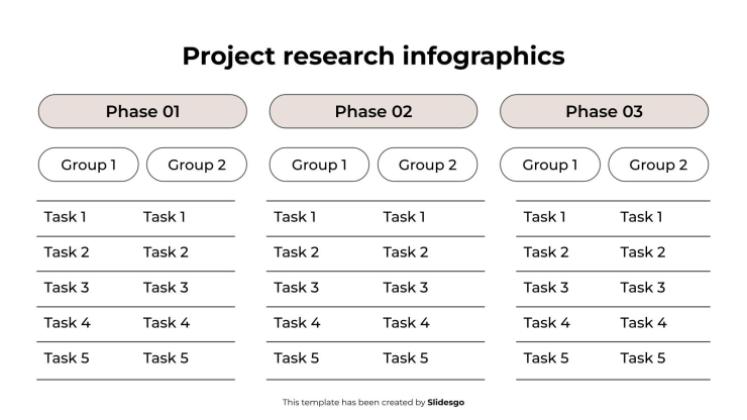The height and width of the screenshot is (420, 747).
Task: Select the Phase 01 header pill
Action: pyautogui.click(x=142, y=111)
